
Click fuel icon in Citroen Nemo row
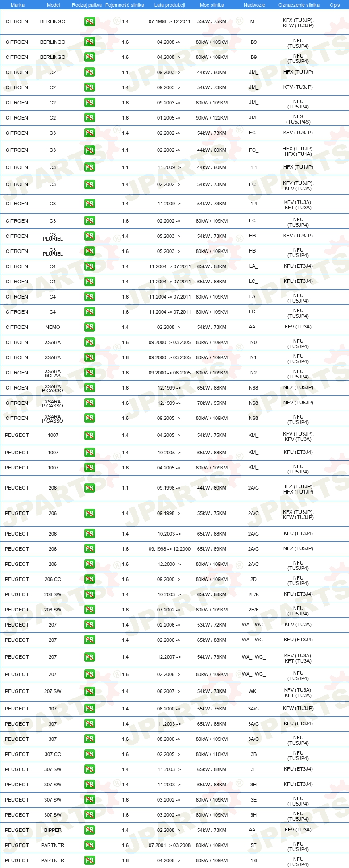click(x=89, y=327)
